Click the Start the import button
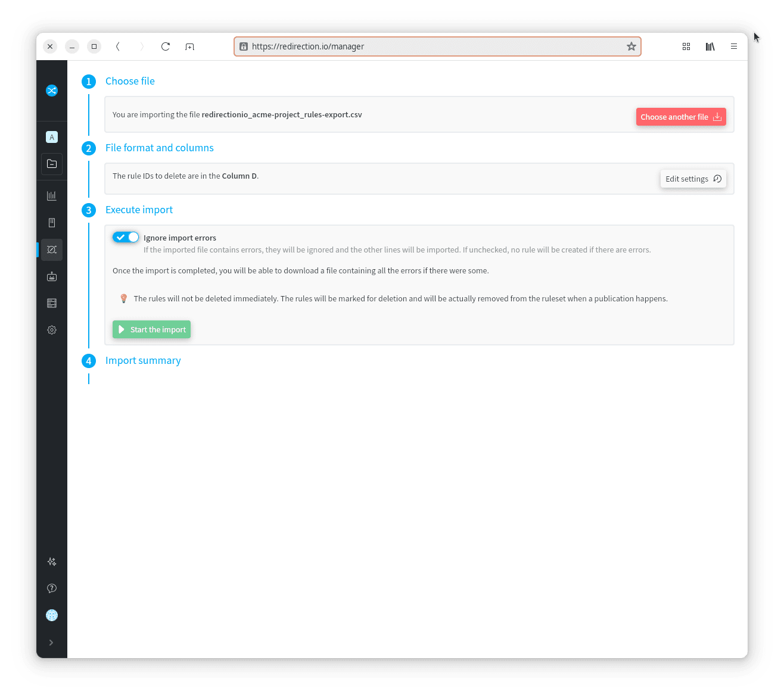784x698 pixels. 151,329
